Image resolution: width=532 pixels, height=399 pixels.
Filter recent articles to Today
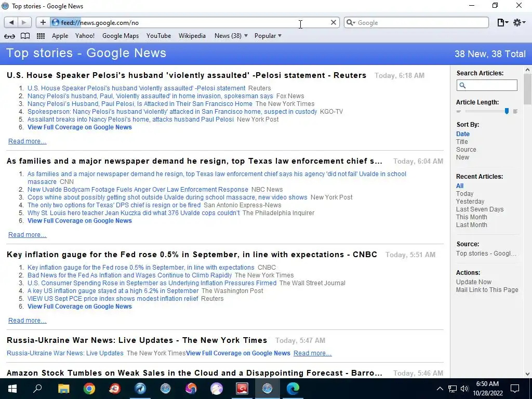tap(464, 194)
